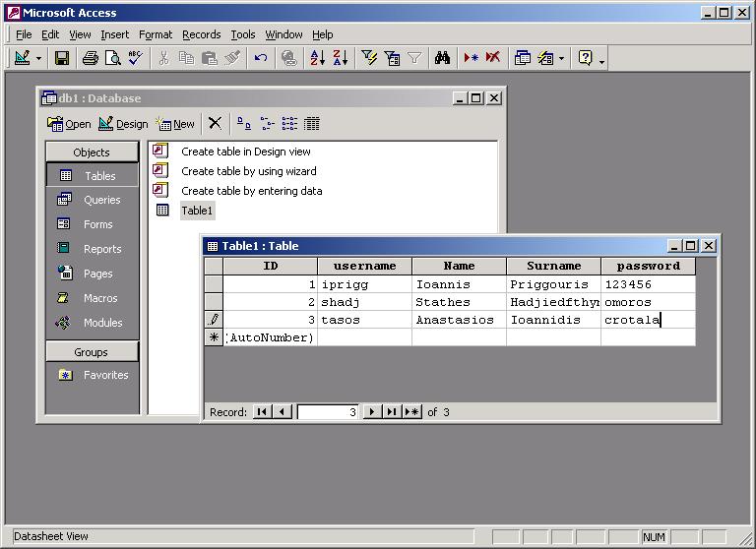Click the Cut scissors icon
Screen dimensions: 756x549
pos(164,58)
